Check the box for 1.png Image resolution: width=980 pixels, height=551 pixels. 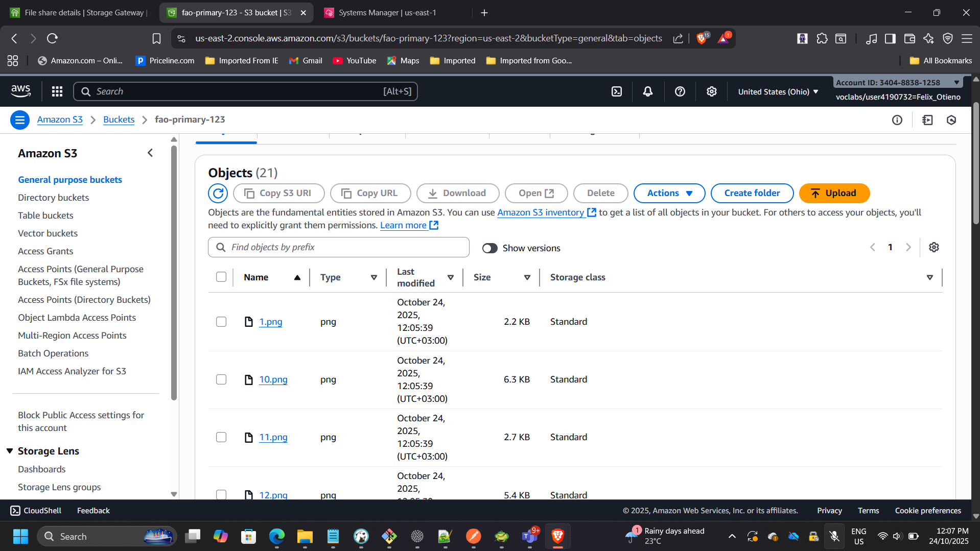click(x=221, y=322)
